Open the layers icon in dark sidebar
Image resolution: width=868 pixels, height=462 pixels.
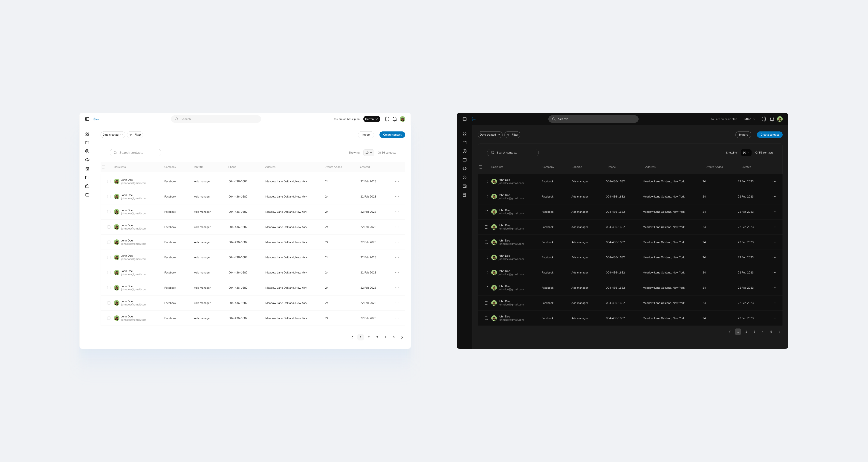[464, 169]
